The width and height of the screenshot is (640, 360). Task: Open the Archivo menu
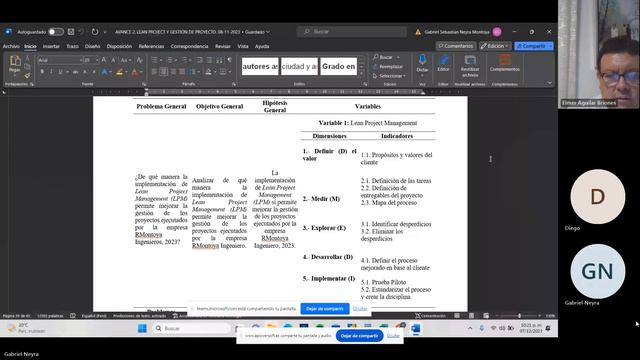coord(11,47)
